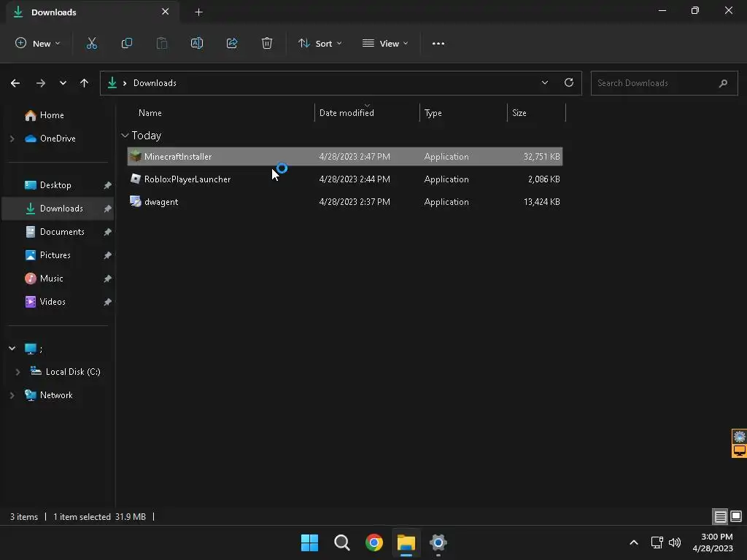The image size is (747, 560).
Task: Click the Copy icon in toolbar
Action: pos(127,43)
